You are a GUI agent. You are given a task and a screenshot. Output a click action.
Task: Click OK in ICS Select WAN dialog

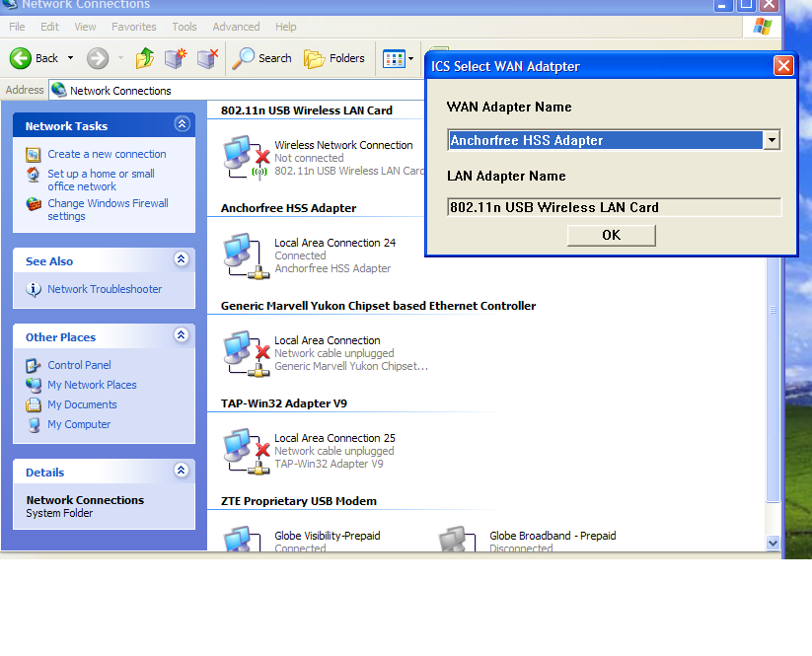pyautogui.click(x=611, y=235)
